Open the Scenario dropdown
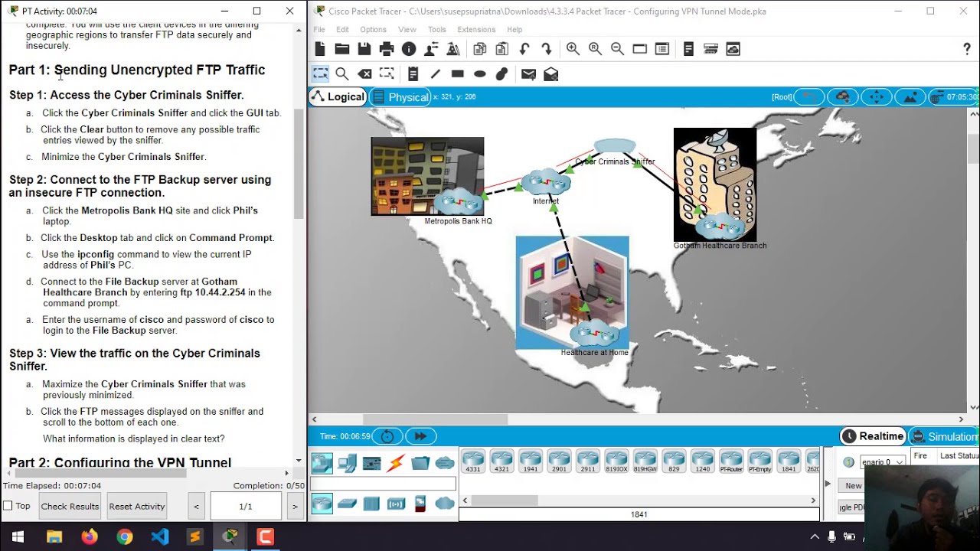This screenshot has width=980, height=551. (x=884, y=462)
